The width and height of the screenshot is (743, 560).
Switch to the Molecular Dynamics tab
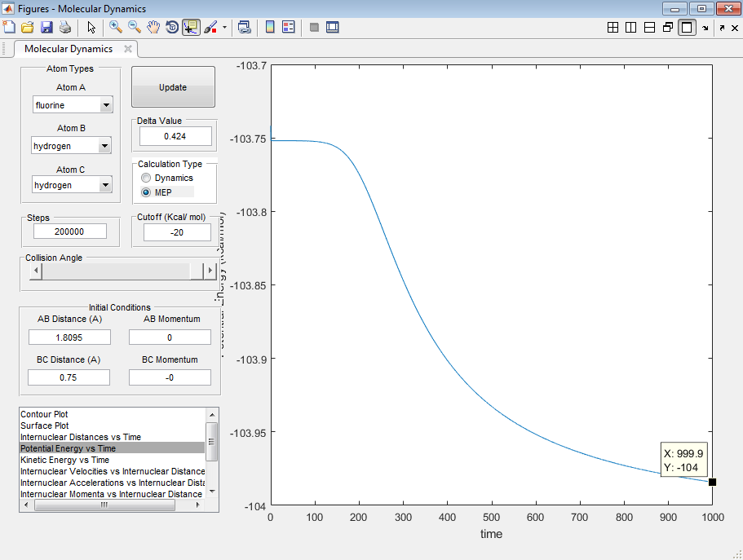click(x=69, y=49)
